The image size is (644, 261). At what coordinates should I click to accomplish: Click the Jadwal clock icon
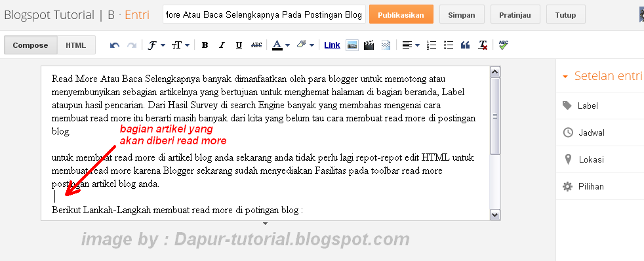568,132
